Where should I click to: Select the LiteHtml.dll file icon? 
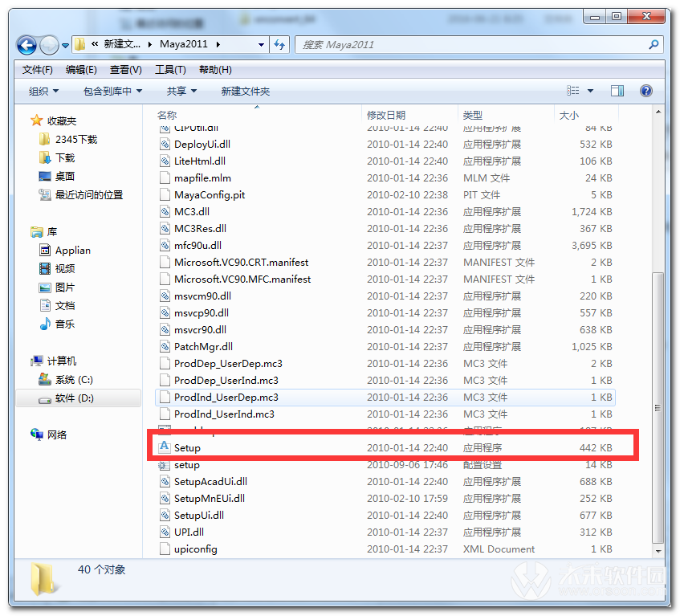(165, 161)
